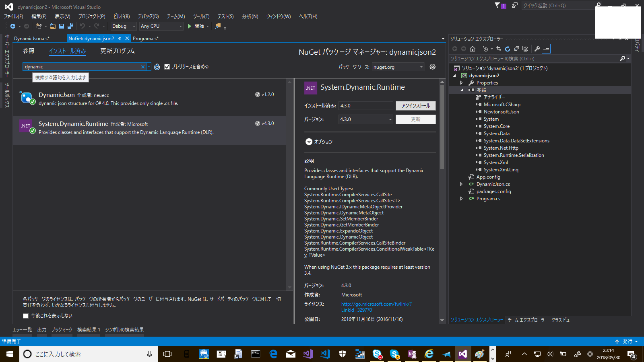Click the Show All Files icon

525,49
